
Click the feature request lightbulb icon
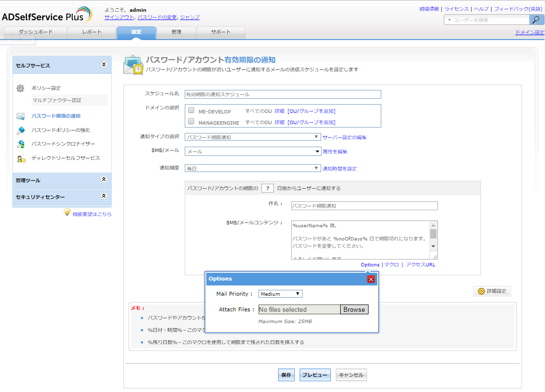pos(67,213)
